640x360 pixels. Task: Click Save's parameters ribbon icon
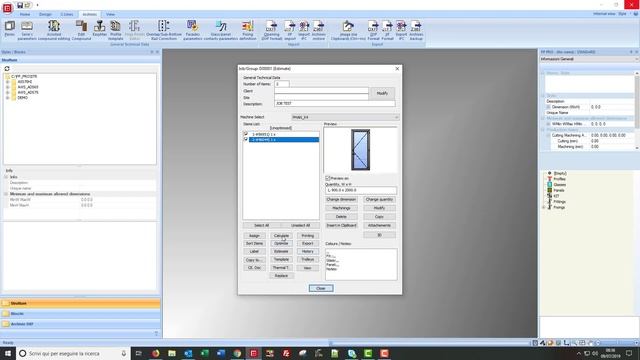[x=27, y=30]
